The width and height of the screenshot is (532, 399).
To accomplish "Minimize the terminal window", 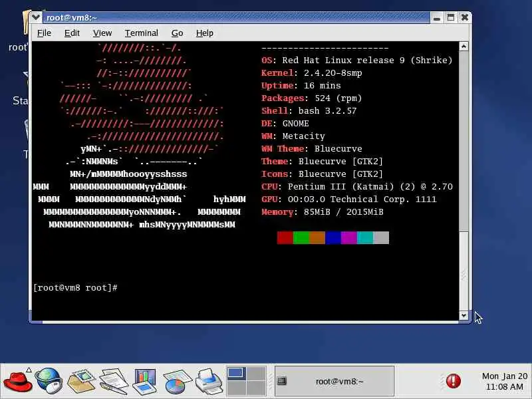I will coord(437,17).
